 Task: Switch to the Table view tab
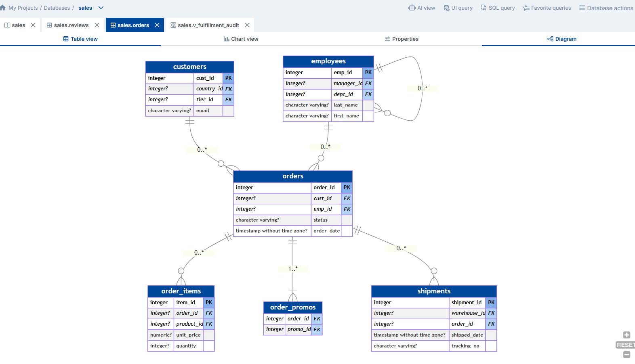point(80,39)
